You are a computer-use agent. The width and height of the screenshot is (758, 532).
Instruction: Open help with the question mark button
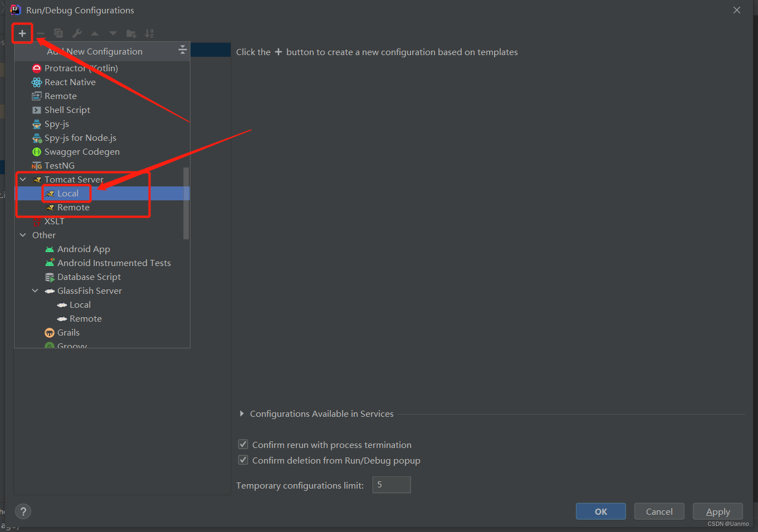point(23,511)
